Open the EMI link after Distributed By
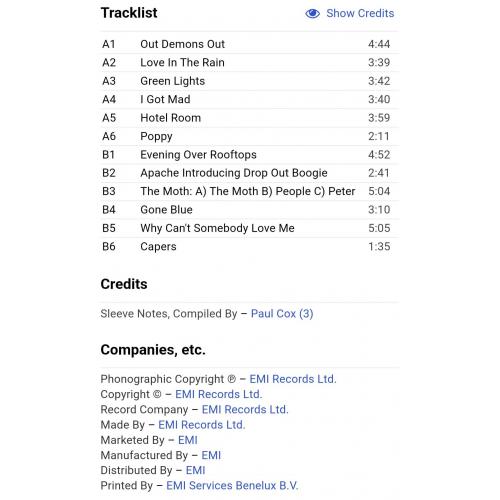Viewport: 500px width, 500px height. point(195,470)
